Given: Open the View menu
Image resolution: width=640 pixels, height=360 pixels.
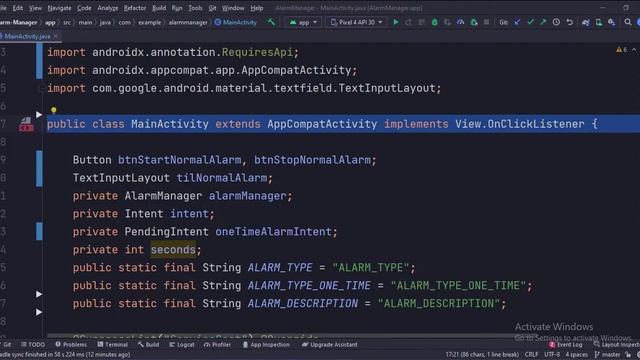Looking at the screenshot, I should coord(35,8).
